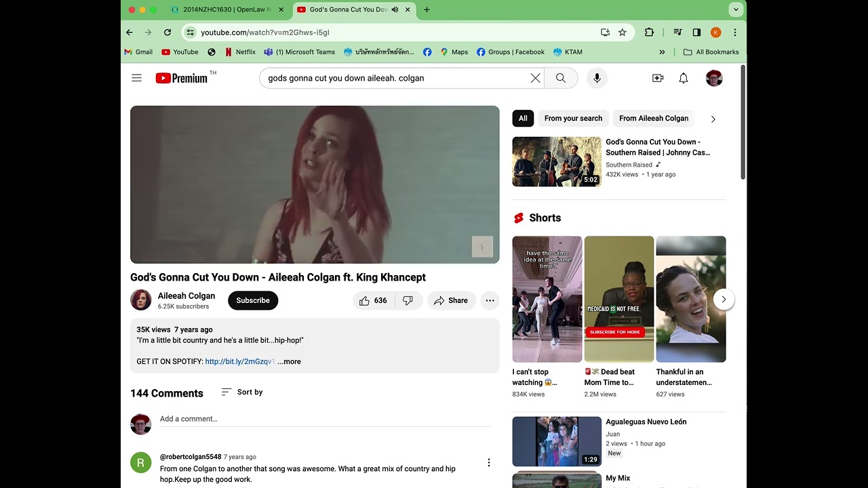Open YouTube notifications bell

[x=684, y=78]
